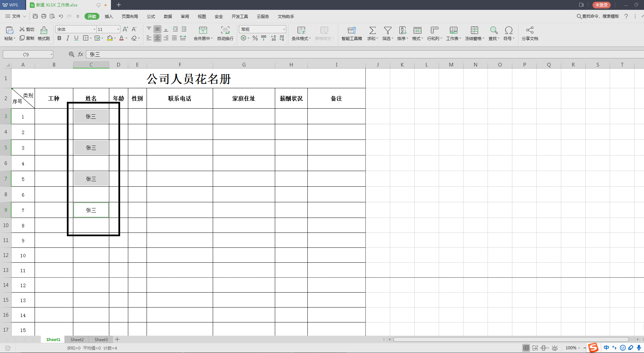Open Print Preview icon
Screen dimensions: 644x353
tap(52, 16)
